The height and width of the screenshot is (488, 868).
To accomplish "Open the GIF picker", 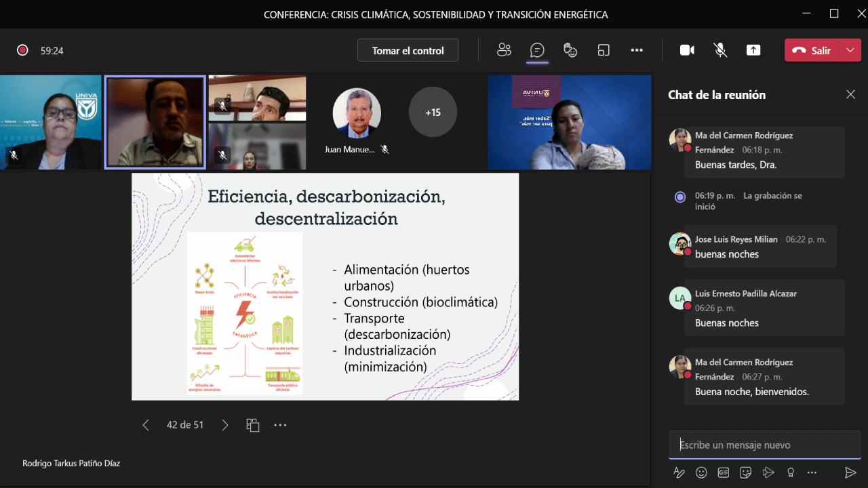I will tap(724, 472).
